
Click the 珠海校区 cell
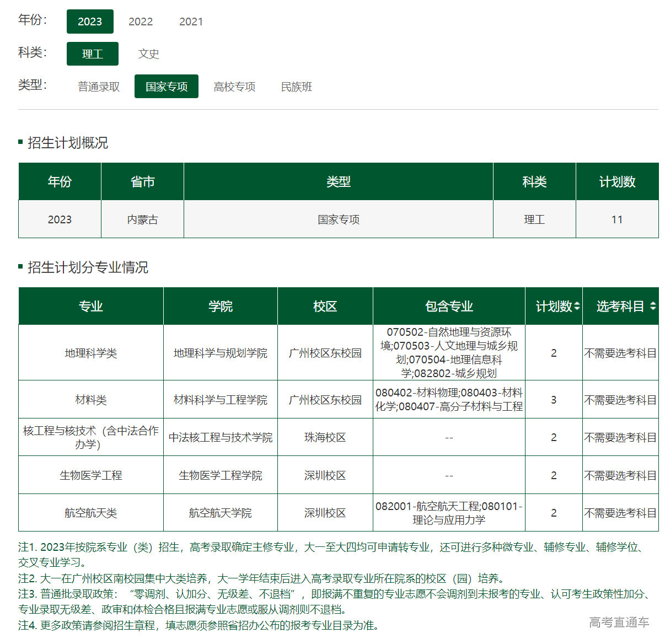coord(325,437)
